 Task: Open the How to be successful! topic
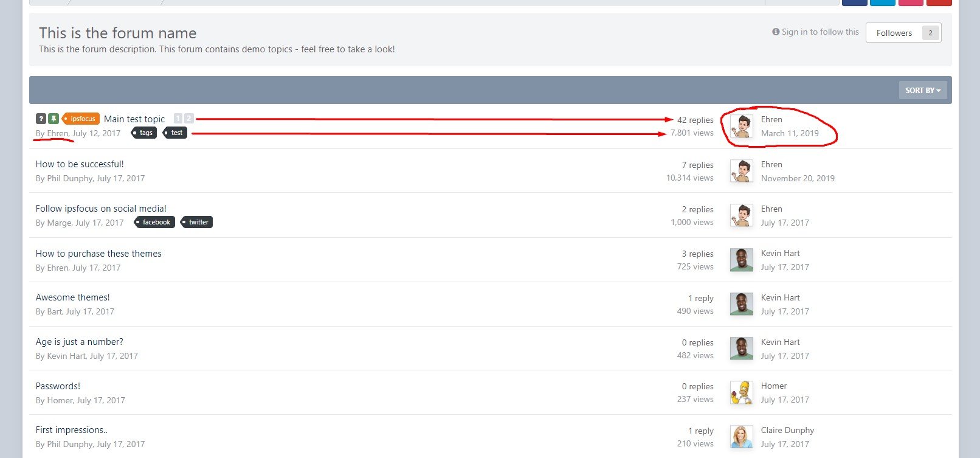click(x=80, y=164)
